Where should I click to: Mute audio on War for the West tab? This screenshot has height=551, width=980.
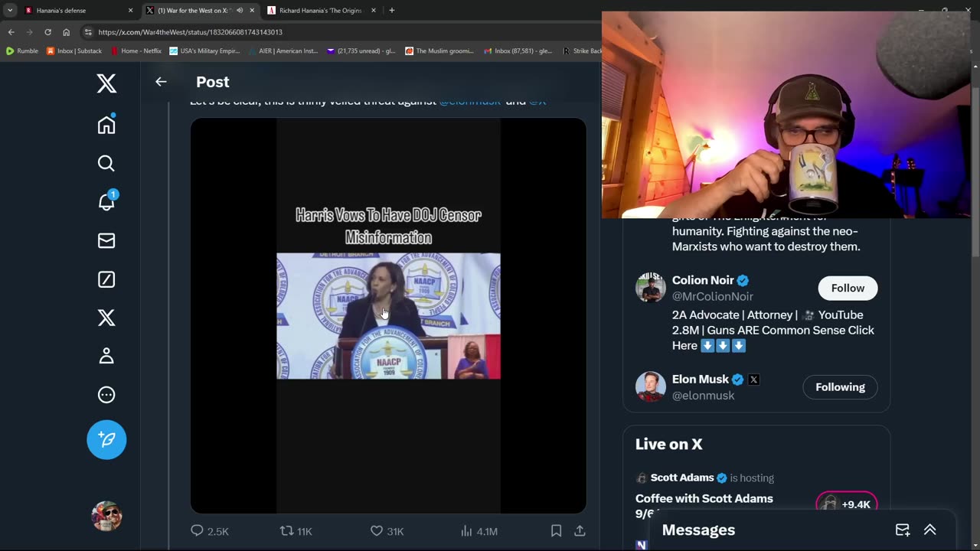click(239, 11)
